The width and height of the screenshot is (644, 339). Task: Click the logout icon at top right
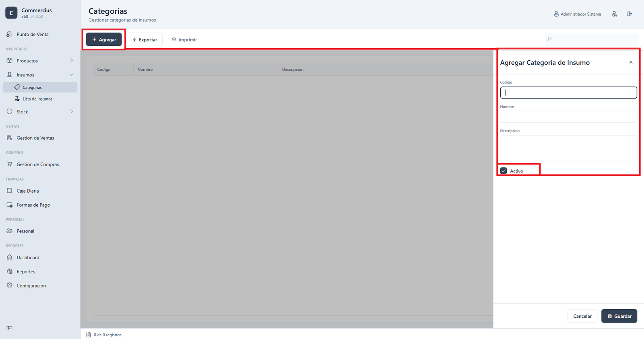point(629,14)
